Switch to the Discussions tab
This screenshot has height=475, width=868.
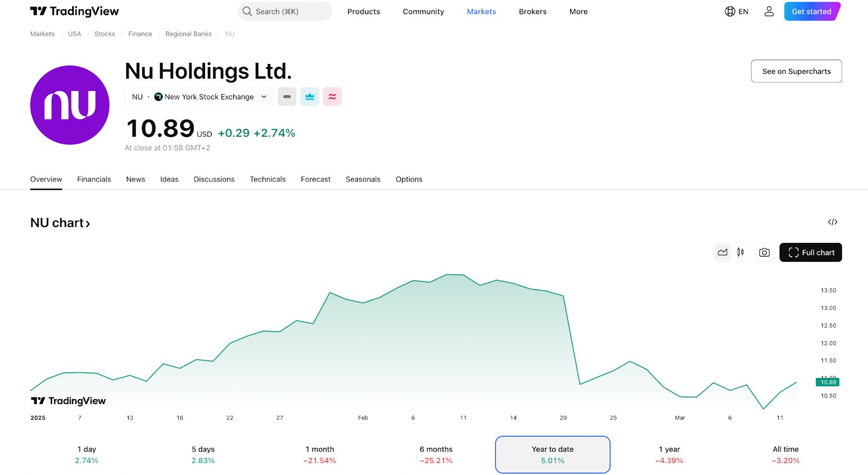click(214, 179)
